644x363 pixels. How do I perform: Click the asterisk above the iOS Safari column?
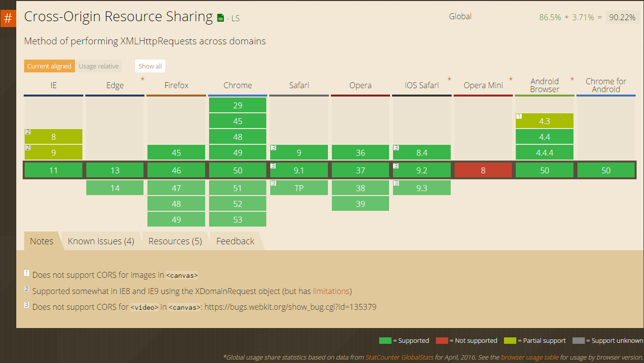449,79
